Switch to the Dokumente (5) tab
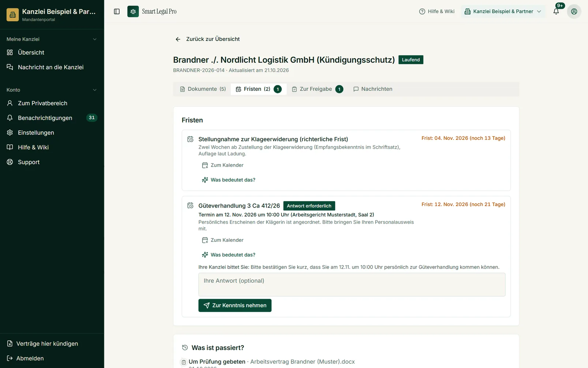This screenshot has width=588, height=368. tap(203, 89)
